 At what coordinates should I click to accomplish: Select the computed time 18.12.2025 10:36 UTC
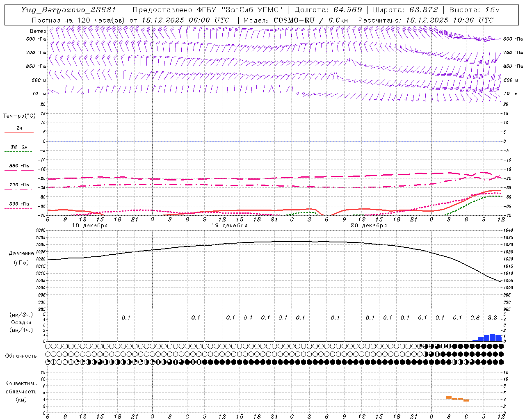pos(450,20)
